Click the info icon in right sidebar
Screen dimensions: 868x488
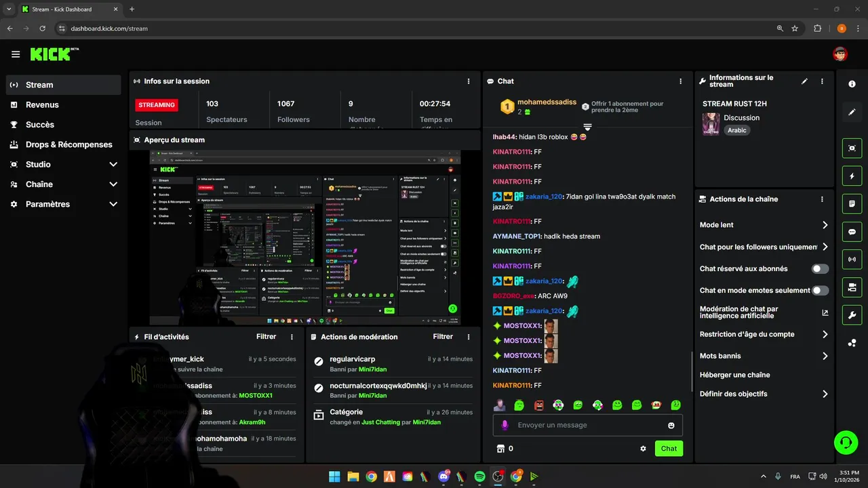tap(852, 83)
